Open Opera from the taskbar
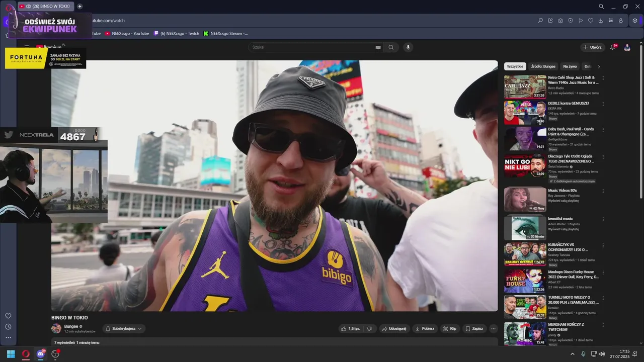 point(26,354)
